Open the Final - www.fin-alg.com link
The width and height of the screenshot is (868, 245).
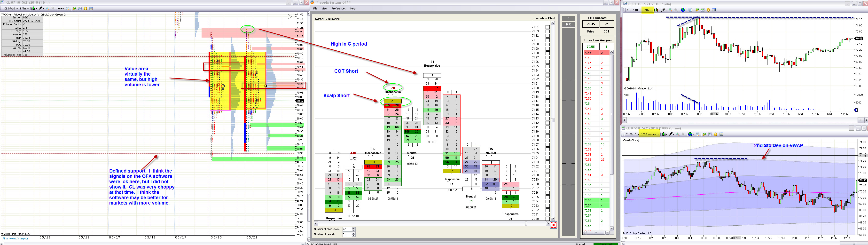(16, 238)
